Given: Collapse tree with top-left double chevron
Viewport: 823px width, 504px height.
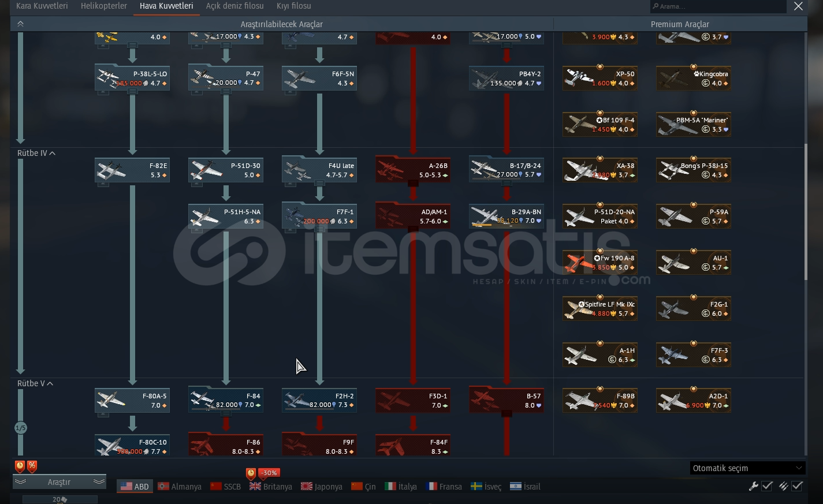Looking at the screenshot, I should point(20,24).
